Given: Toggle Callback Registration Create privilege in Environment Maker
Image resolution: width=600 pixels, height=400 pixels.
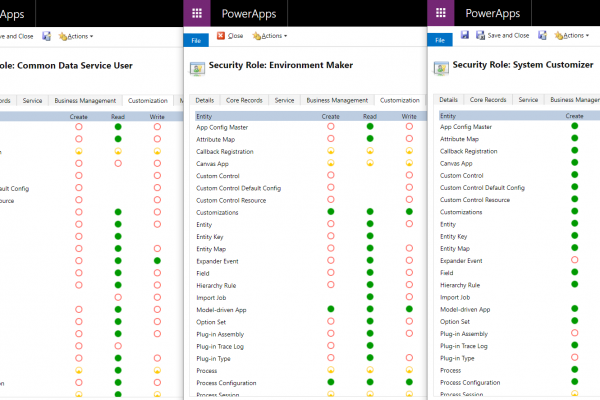Looking at the screenshot, I should (x=331, y=151).
